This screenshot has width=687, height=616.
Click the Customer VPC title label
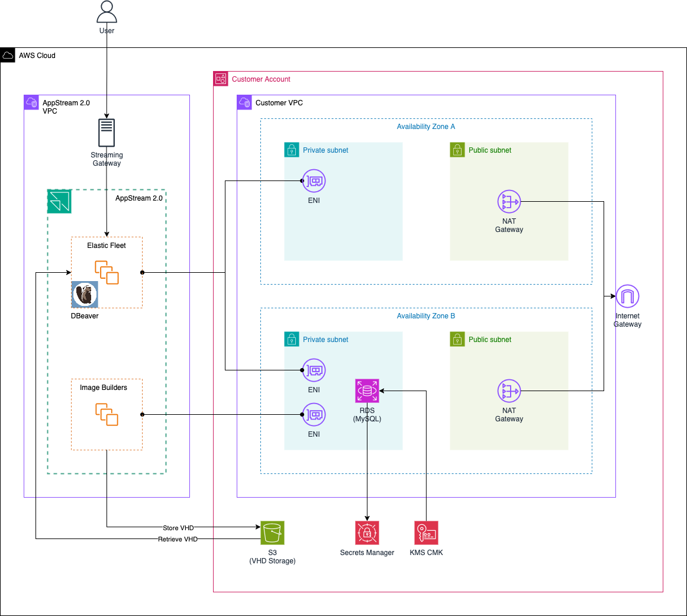click(x=278, y=102)
